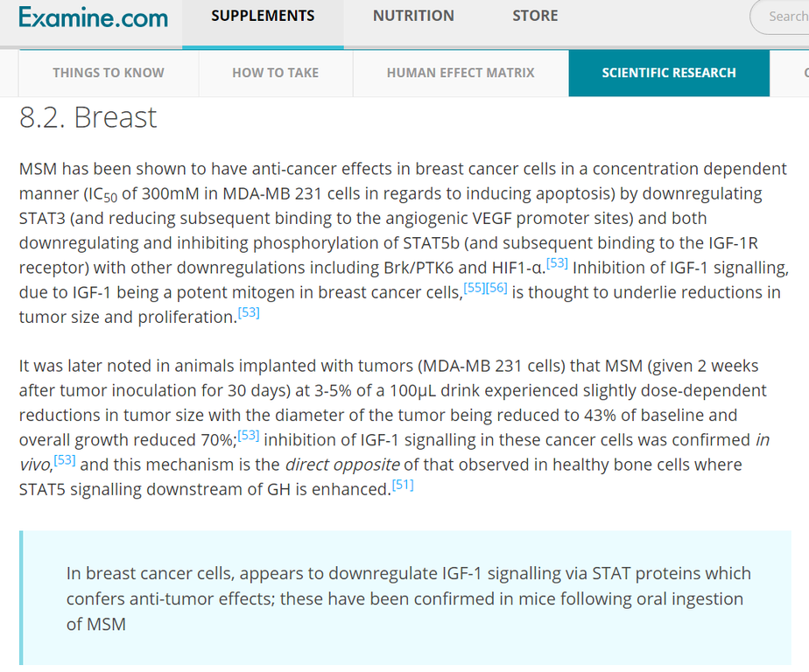Click the Examine.com logo
The width and height of the screenshot is (809, 672).
pyautogui.click(x=94, y=17)
